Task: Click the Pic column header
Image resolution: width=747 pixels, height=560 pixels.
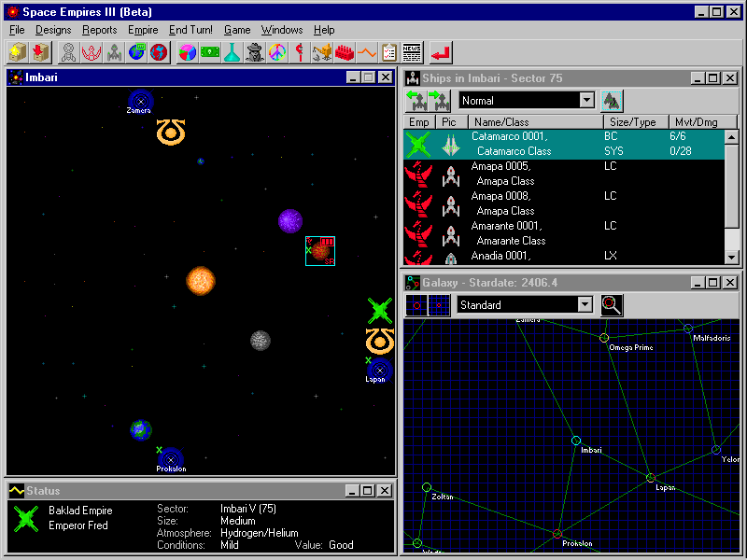Action: click(452, 122)
